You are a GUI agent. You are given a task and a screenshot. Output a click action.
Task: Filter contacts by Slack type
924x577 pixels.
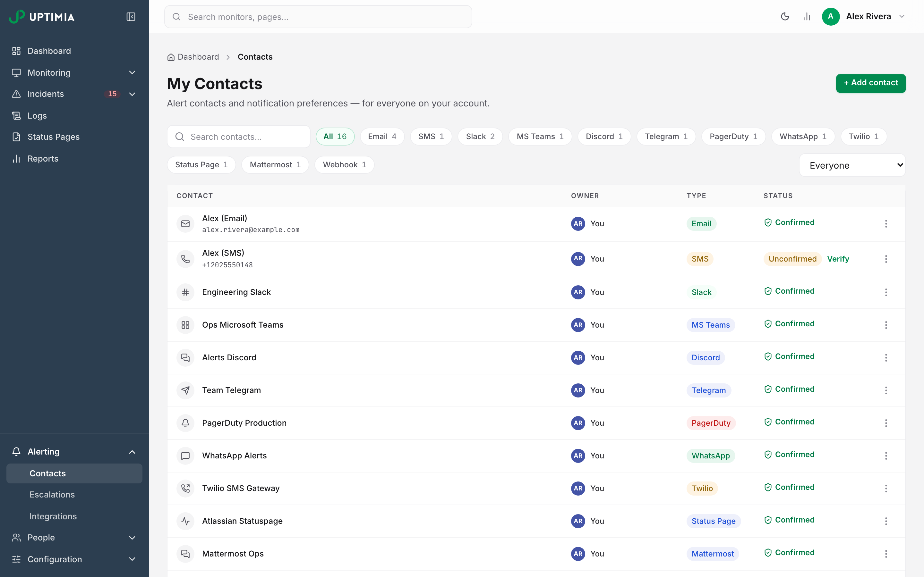point(480,137)
